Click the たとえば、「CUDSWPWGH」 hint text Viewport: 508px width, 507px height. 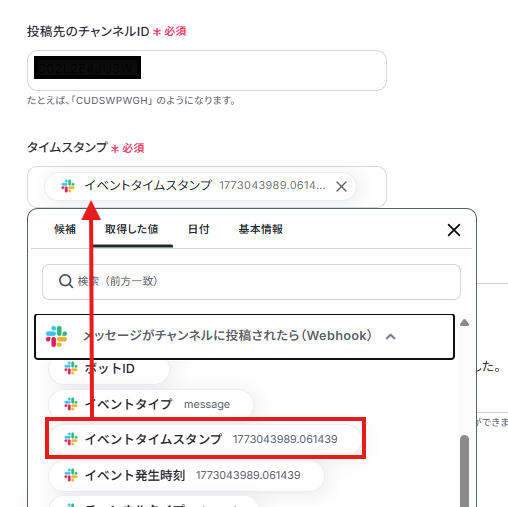tap(131, 100)
